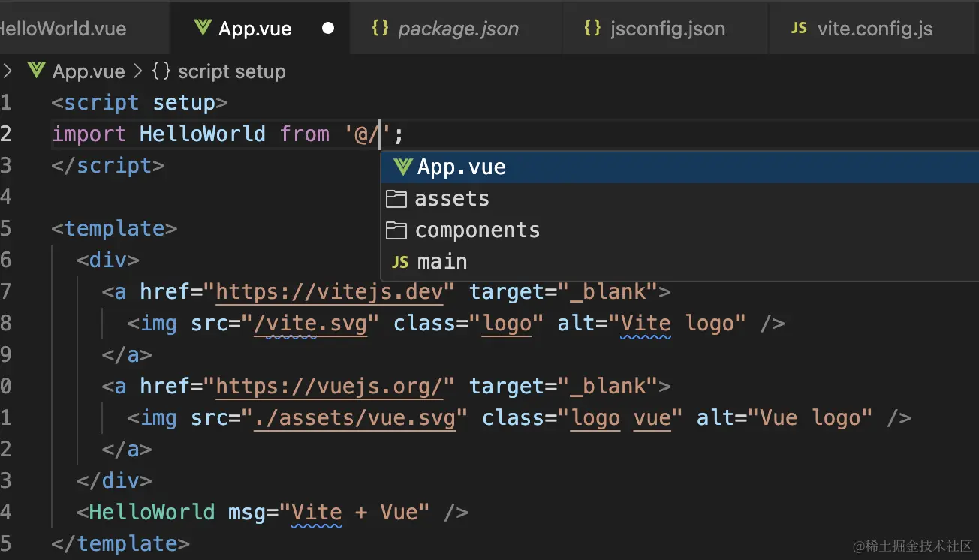
Task: Click the braces icon on jsconfig.json tab
Action: pos(593,29)
